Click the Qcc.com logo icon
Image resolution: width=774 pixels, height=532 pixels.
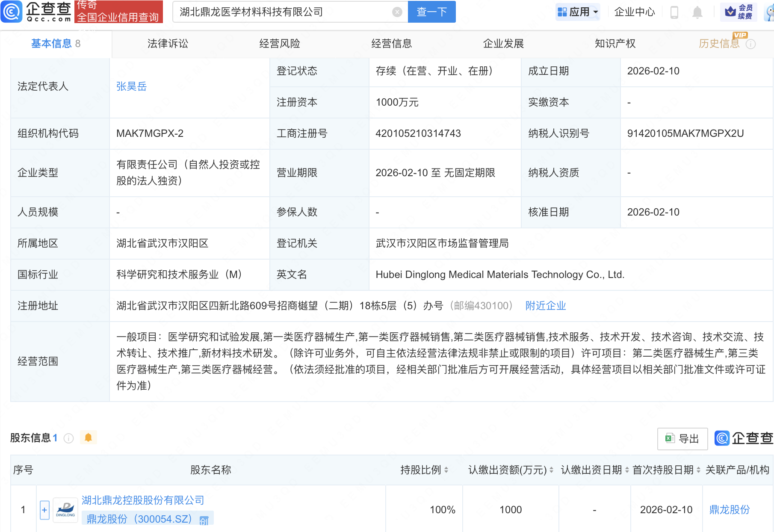tap(12, 12)
